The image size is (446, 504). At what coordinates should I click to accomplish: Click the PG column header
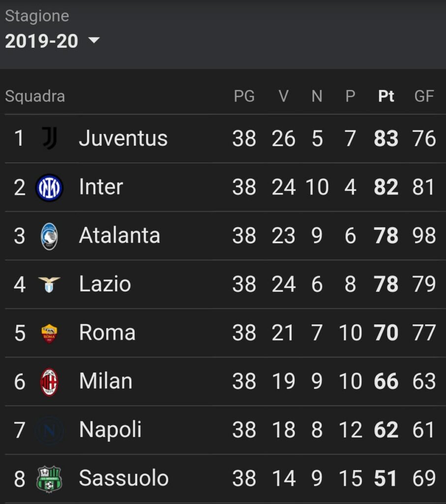(x=244, y=96)
